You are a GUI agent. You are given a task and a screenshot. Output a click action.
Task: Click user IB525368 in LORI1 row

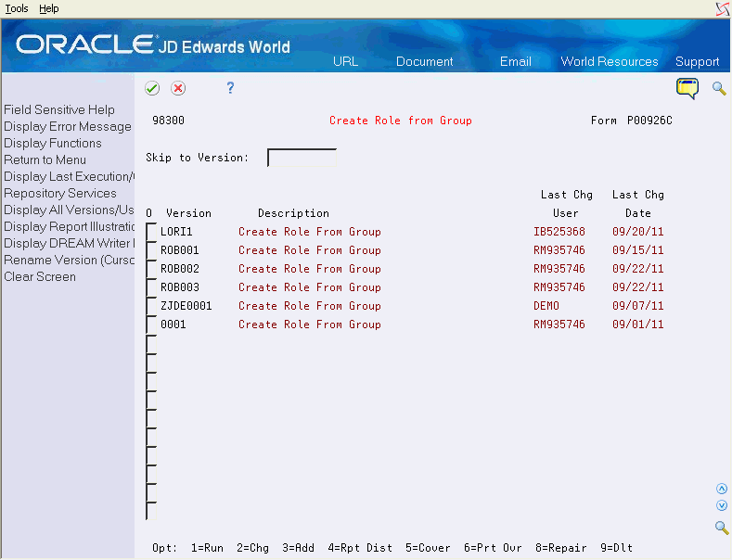point(559,232)
